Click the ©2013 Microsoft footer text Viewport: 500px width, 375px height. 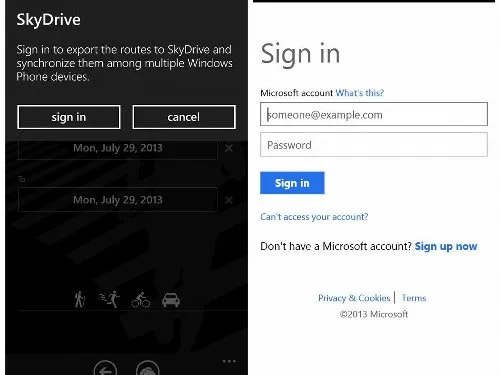pyautogui.click(x=374, y=314)
